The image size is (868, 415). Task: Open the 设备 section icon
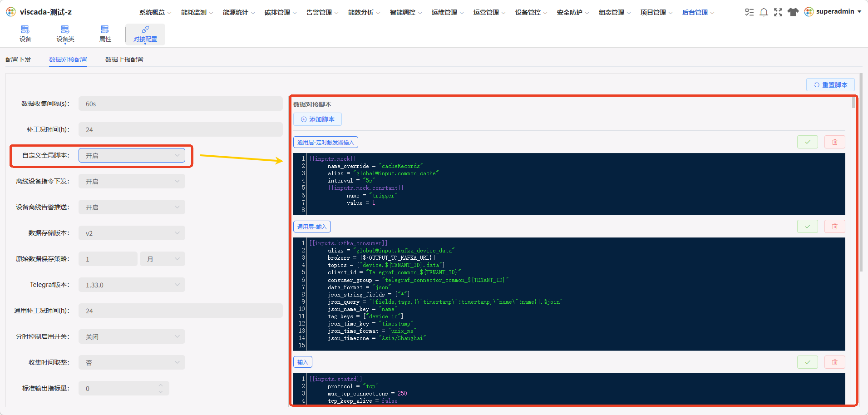point(25,30)
